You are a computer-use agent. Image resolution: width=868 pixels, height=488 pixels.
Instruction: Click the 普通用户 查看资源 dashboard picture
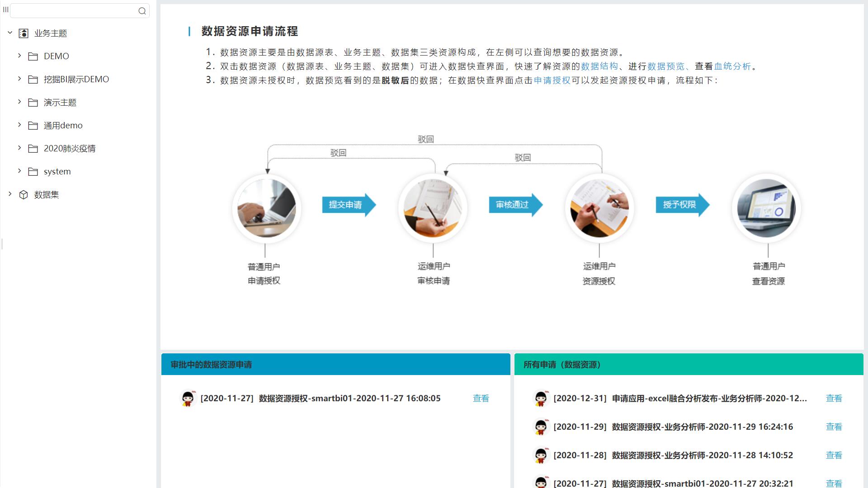click(766, 208)
